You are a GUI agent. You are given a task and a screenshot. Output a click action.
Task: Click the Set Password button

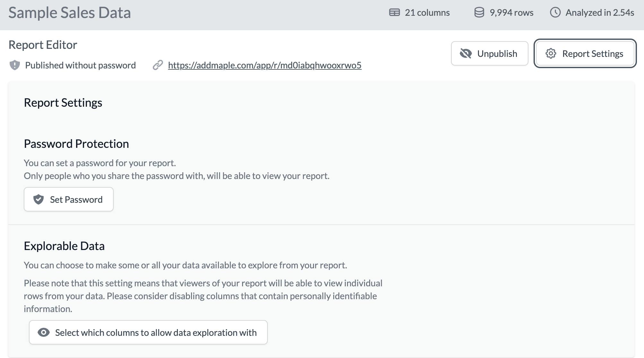(x=68, y=199)
